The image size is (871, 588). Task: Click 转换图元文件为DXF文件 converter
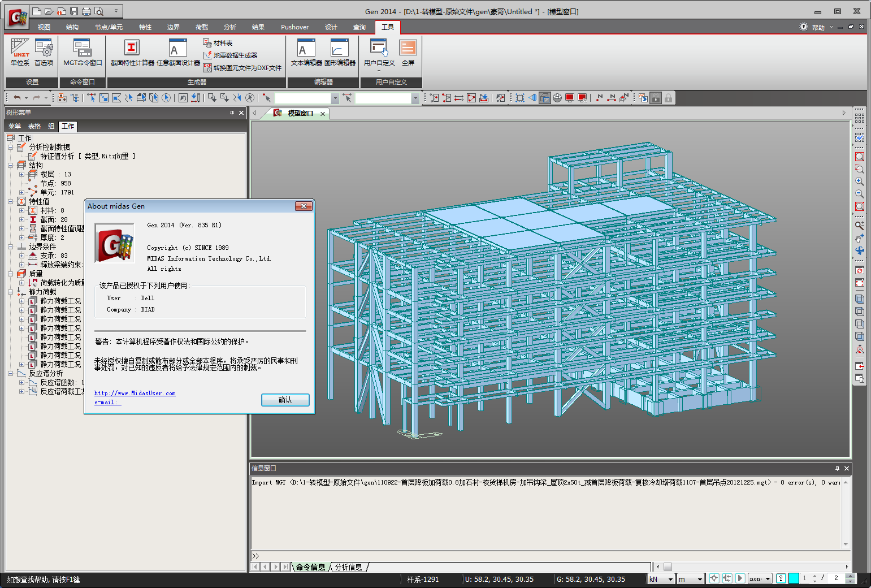[x=242, y=68]
